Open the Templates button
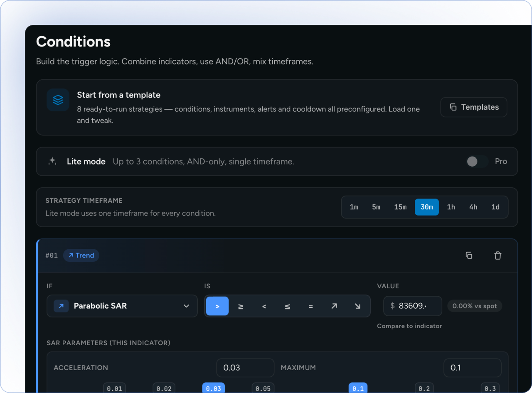This screenshot has width=532, height=393. click(x=474, y=107)
